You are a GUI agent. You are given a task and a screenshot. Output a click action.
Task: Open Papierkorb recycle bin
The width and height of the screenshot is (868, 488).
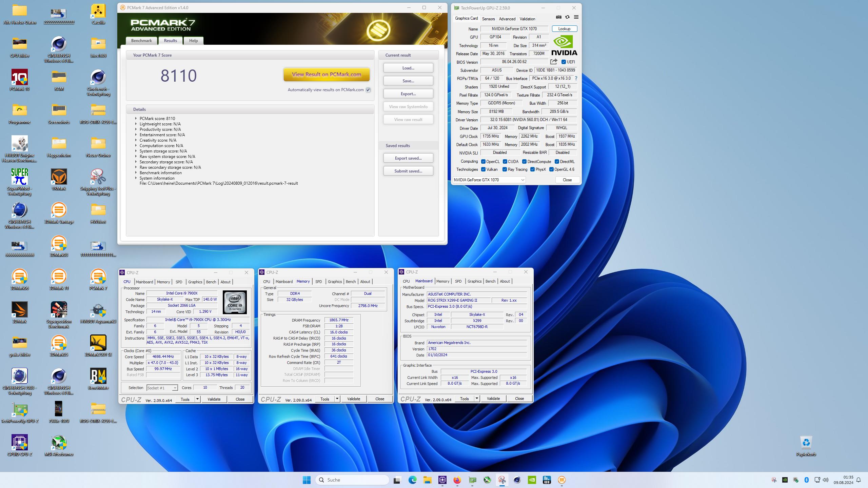click(806, 446)
